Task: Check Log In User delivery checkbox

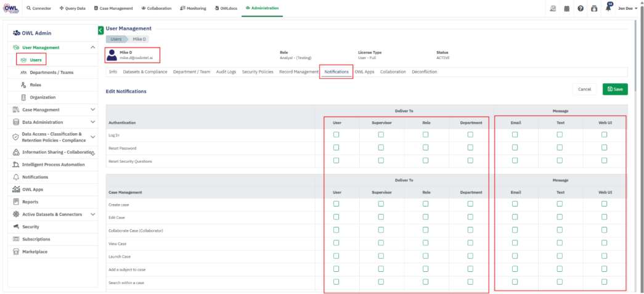Action: [x=336, y=134]
